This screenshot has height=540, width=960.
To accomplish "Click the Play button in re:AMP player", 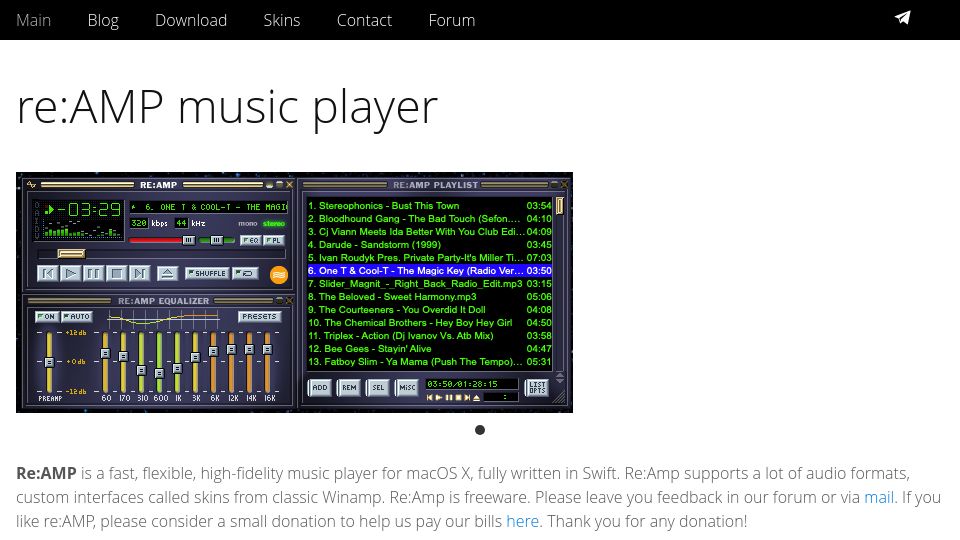I will (70, 273).
